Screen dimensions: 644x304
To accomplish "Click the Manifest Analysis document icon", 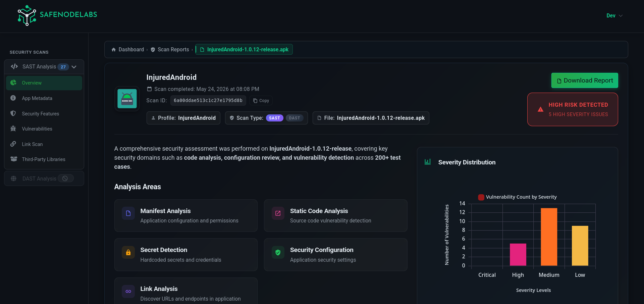I will point(128,213).
